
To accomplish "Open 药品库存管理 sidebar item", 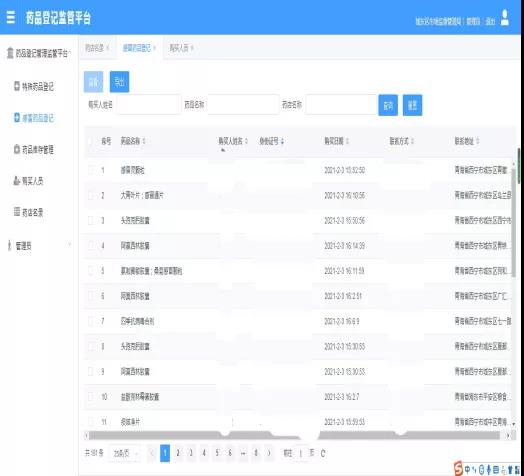I will 34,149.
